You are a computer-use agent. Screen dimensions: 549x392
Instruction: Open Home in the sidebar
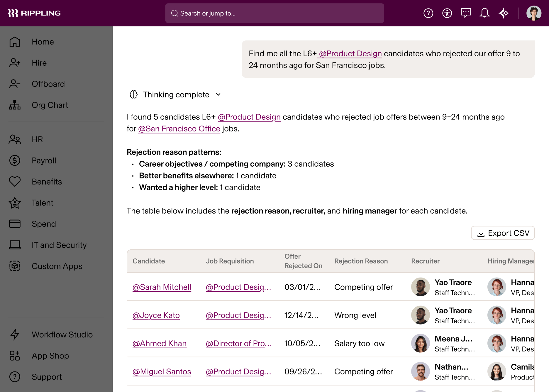click(x=43, y=42)
